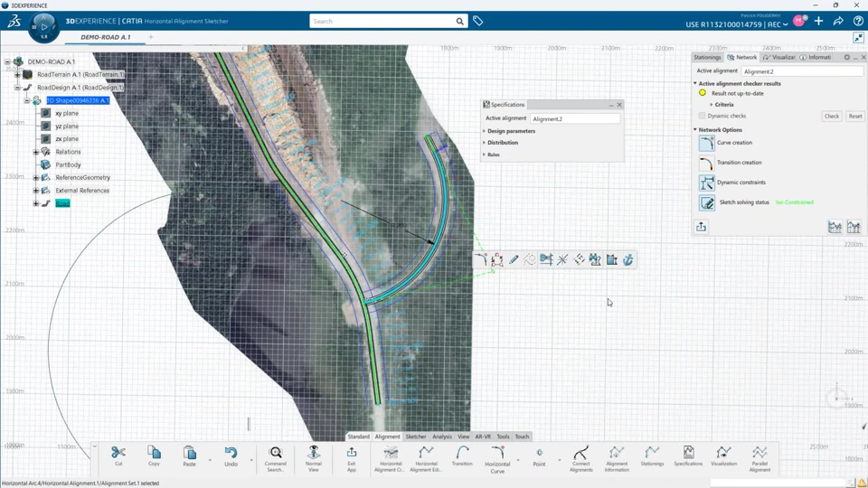
Task: Click the top Search input field
Action: (380, 21)
